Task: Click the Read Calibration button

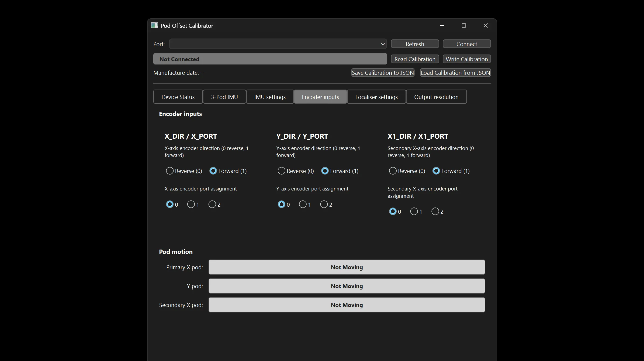Action: tap(415, 59)
